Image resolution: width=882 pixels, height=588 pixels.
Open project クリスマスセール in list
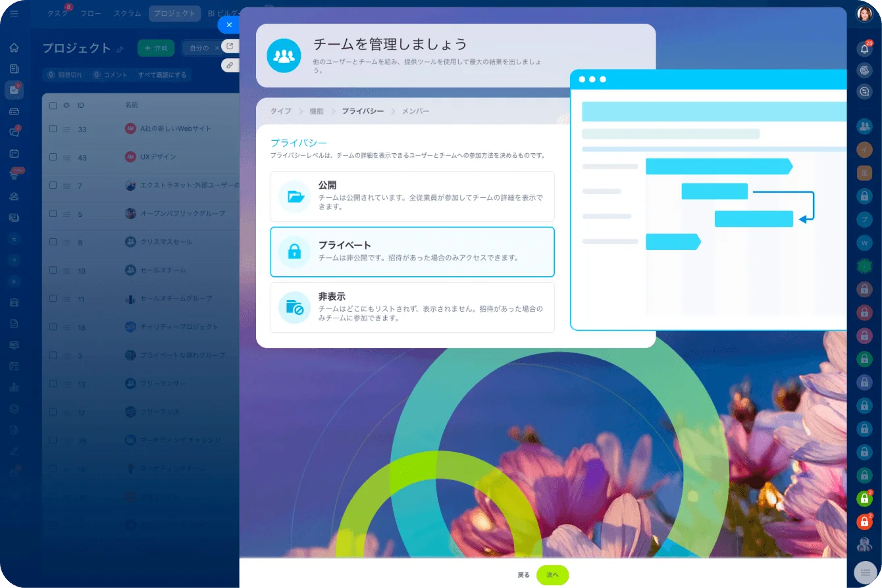166,242
